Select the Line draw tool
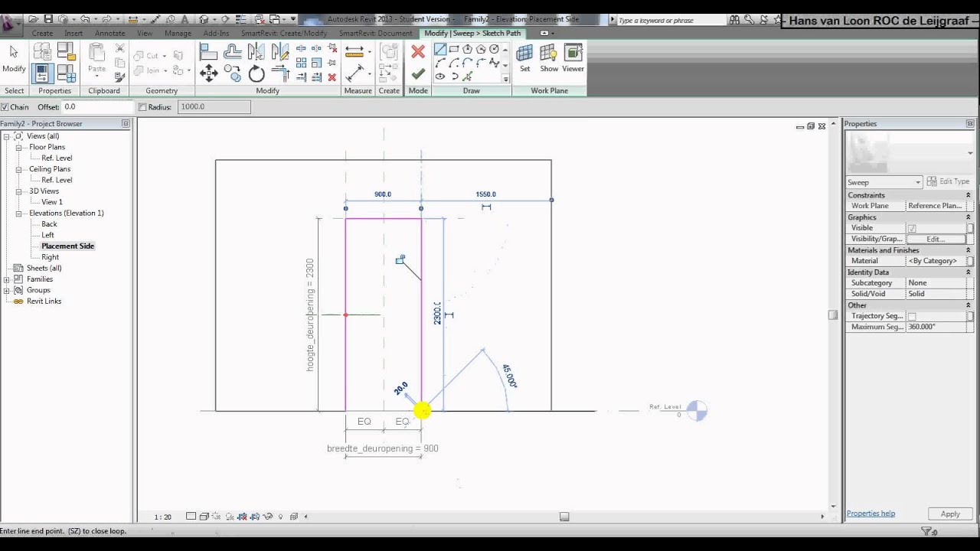980x551 pixels. (440, 49)
